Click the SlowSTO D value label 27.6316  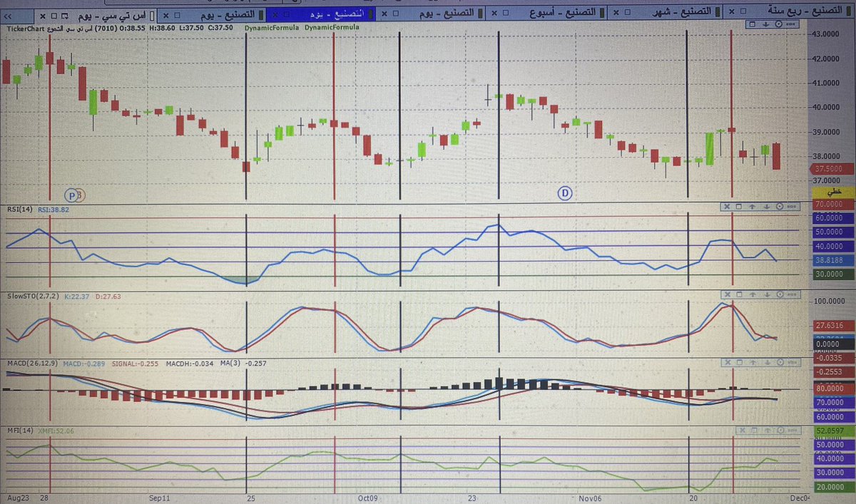point(833,325)
